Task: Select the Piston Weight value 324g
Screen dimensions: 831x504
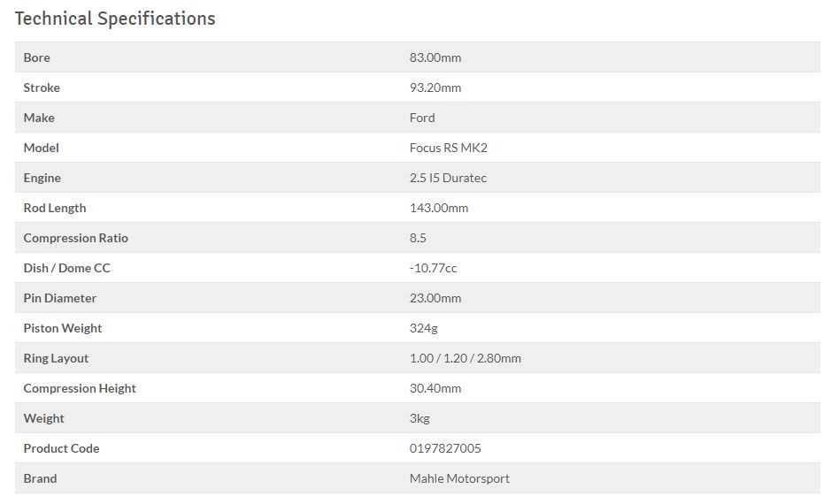Action: [x=423, y=329]
